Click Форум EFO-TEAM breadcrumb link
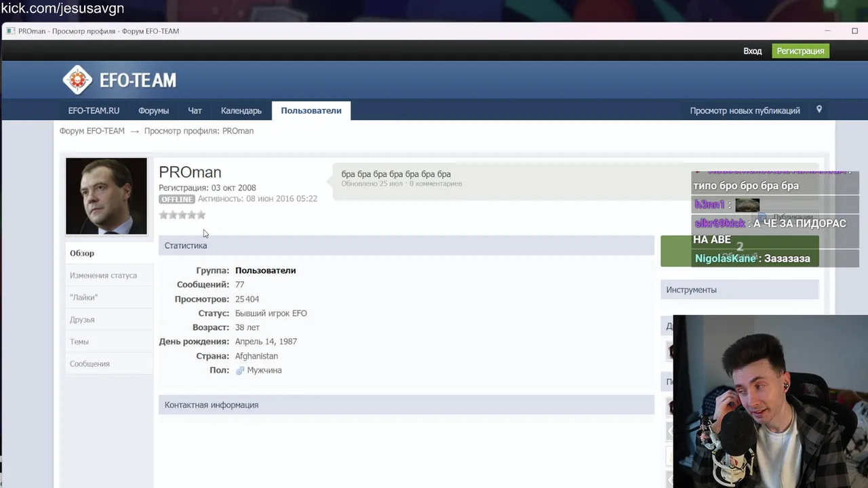The width and height of the screenshot is (868, 488). pos(92,131)
